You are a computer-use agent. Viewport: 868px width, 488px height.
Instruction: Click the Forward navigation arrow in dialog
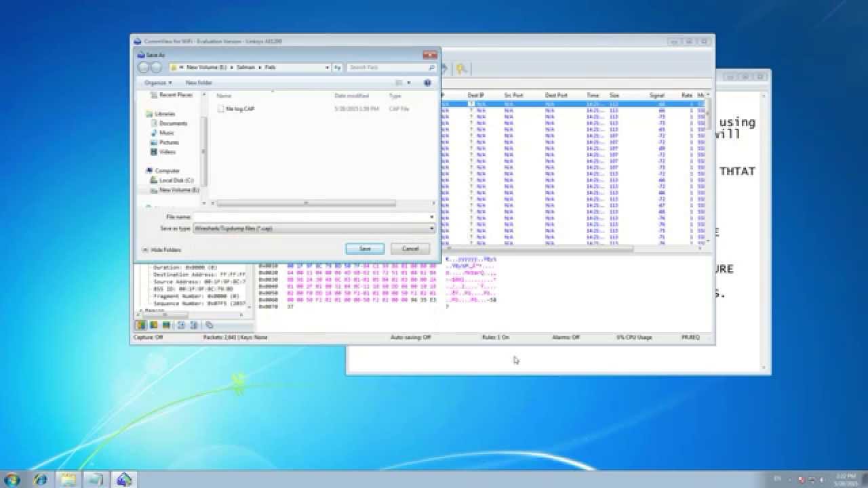[157, 67]
